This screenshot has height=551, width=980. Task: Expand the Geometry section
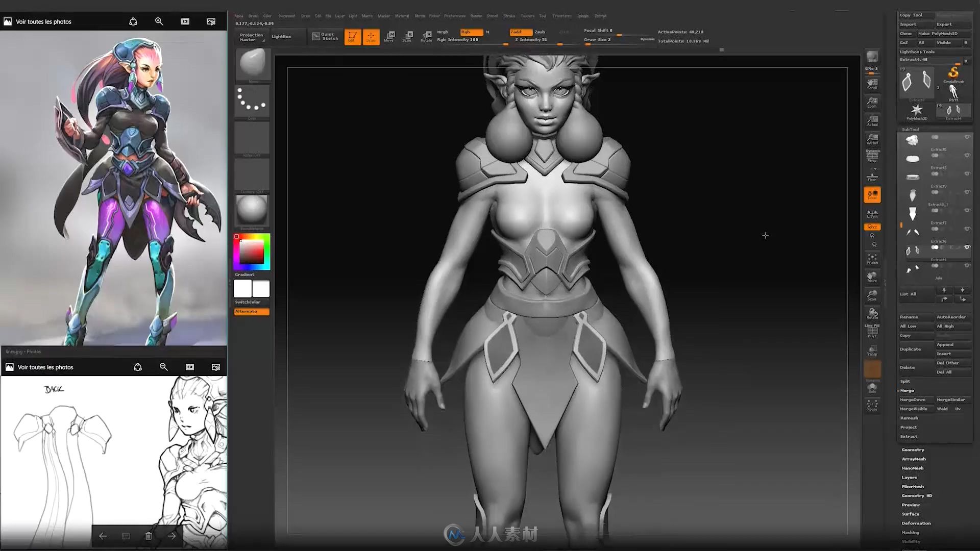click(913, 450)
